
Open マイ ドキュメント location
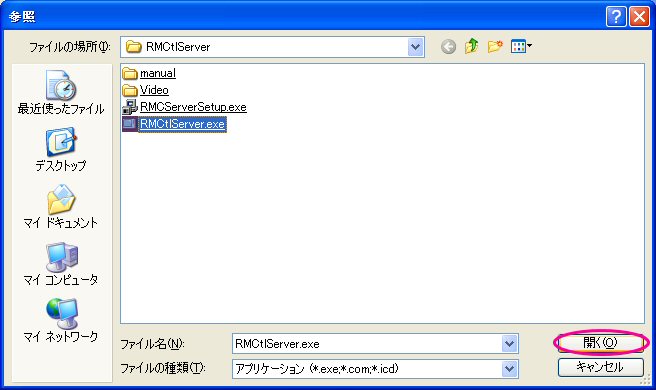point(61,207)
